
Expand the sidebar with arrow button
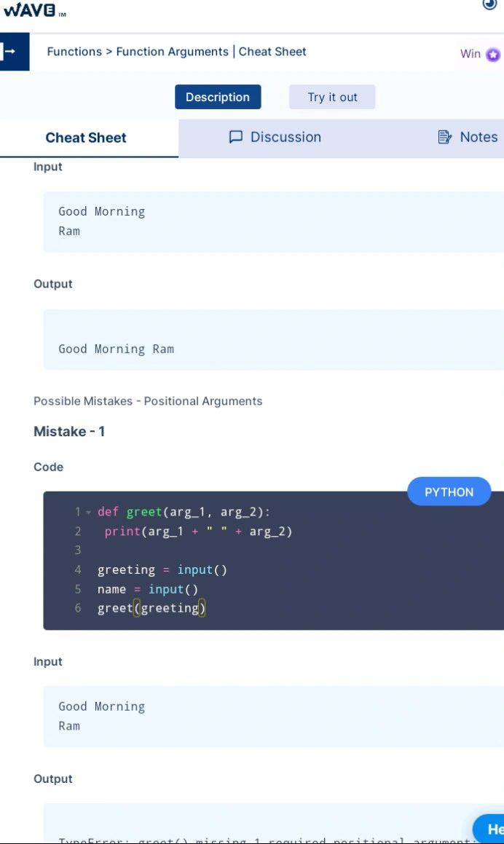pyautogui.click(x=11, y=52)
